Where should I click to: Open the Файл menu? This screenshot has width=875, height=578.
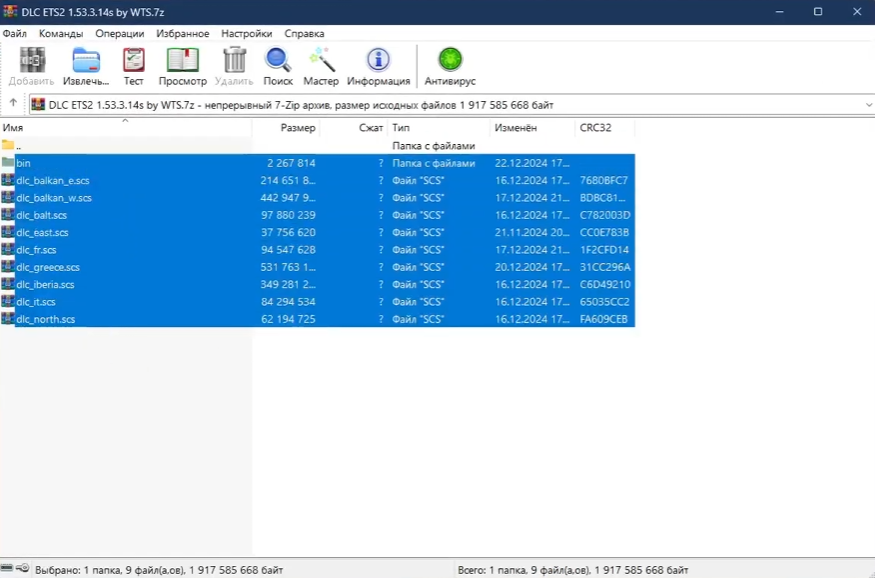click(15, 33)
